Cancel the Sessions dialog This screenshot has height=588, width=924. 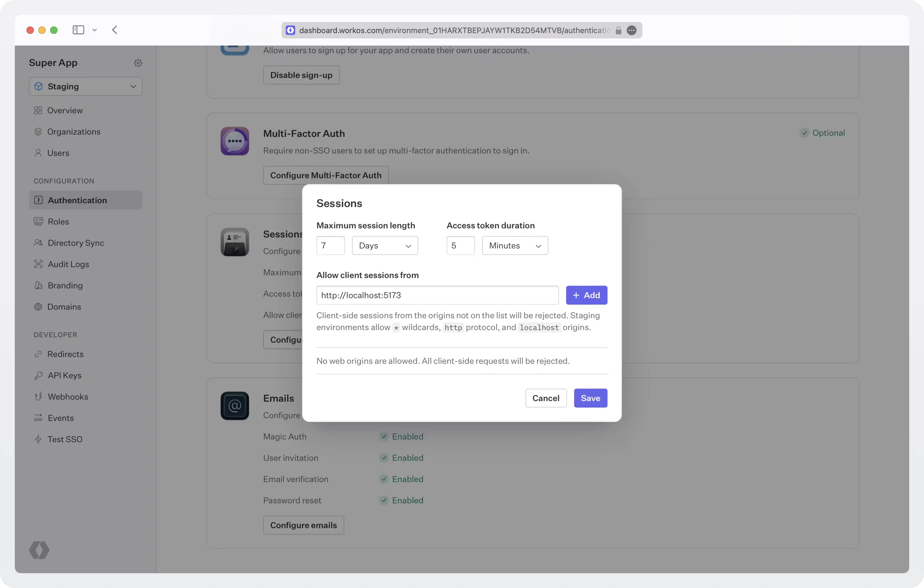(x=546, y=398)
